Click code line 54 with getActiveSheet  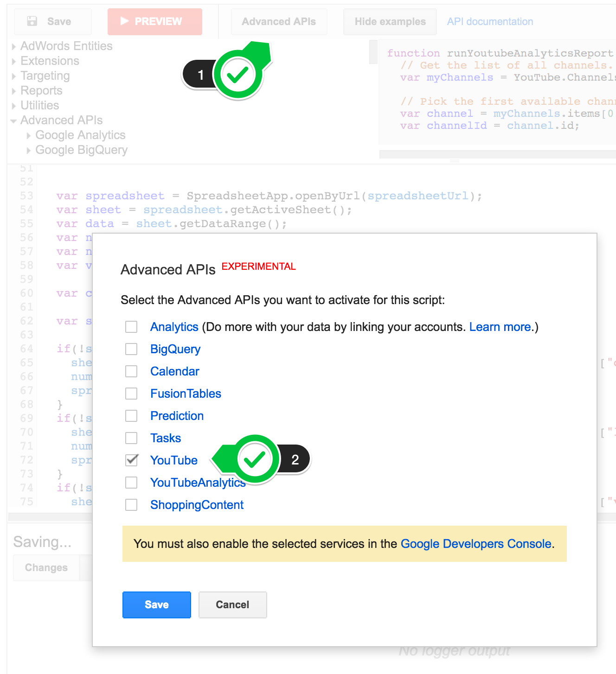[204, 210]
